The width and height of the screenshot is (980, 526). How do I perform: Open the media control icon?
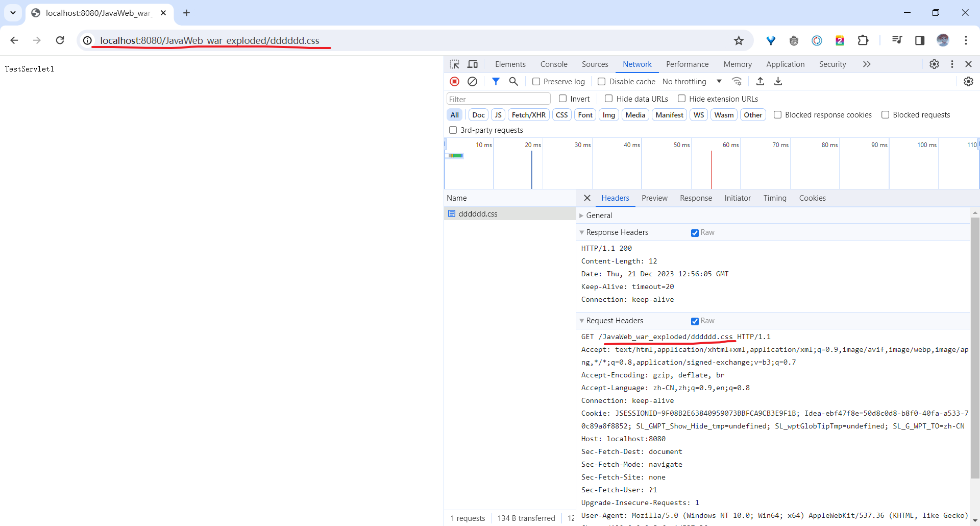click(897, 40)
